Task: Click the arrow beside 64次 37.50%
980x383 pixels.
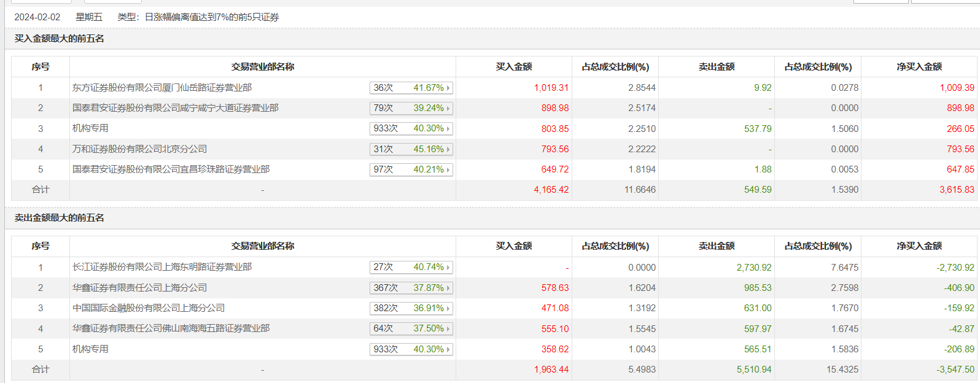Action: tap(448, 328)
